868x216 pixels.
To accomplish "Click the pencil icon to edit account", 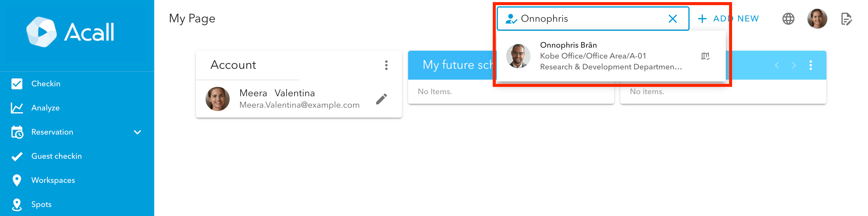I will [x=382, y=99].
